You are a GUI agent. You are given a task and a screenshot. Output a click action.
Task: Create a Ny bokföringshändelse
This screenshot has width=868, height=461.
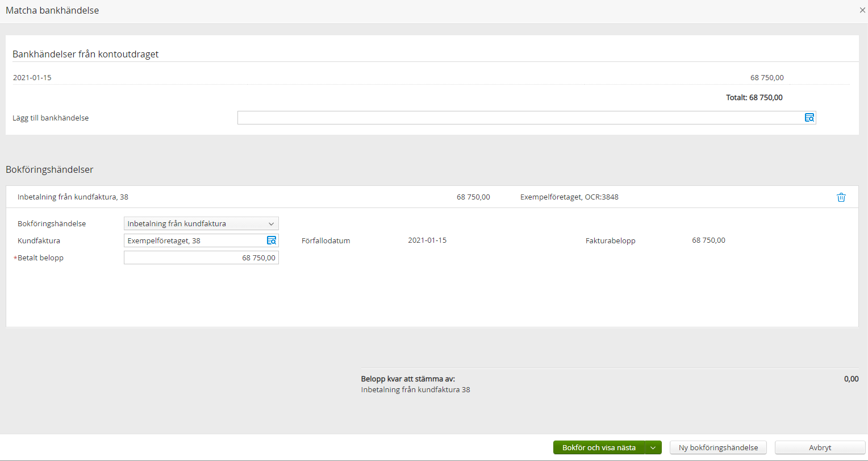(718, 447)
